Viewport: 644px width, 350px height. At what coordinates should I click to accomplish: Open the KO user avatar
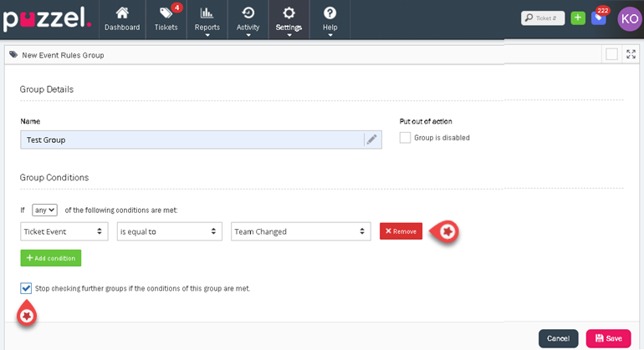tap(629, 18)
